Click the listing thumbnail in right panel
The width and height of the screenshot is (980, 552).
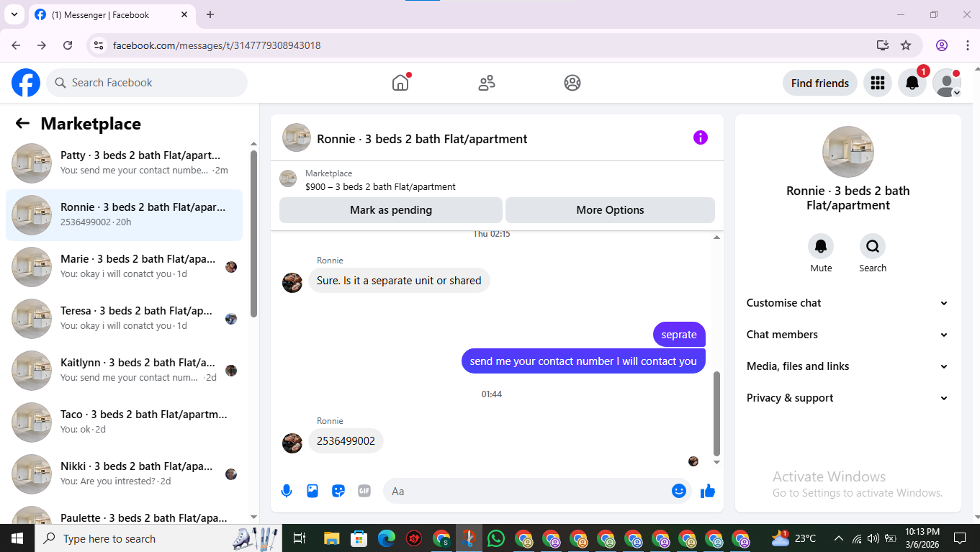(x=848, y=152)
